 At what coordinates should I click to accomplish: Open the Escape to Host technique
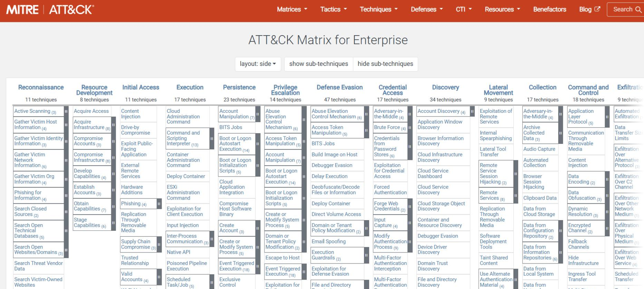pos(282,258)
